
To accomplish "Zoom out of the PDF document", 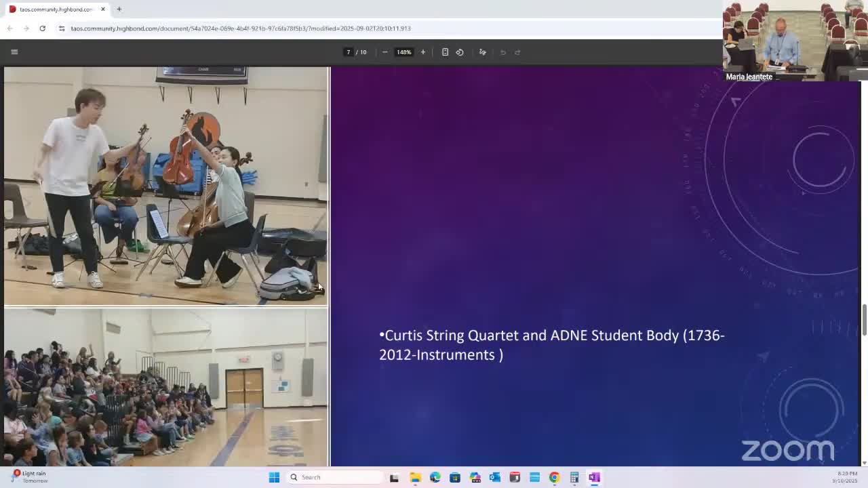I will point(384,52).
